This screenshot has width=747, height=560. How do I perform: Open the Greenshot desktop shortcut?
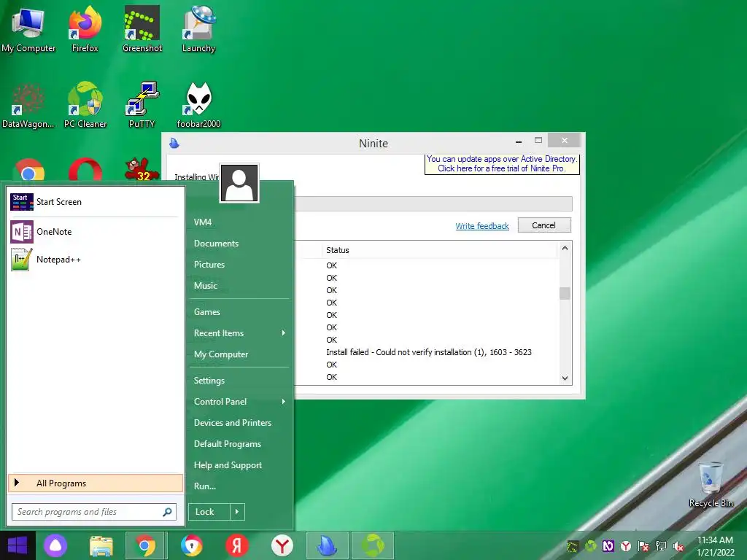pos(142,29)
